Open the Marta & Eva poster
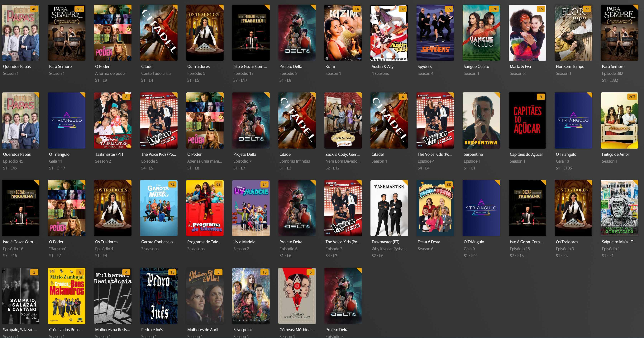Screen dimensions: 644x338 point(527,33)
